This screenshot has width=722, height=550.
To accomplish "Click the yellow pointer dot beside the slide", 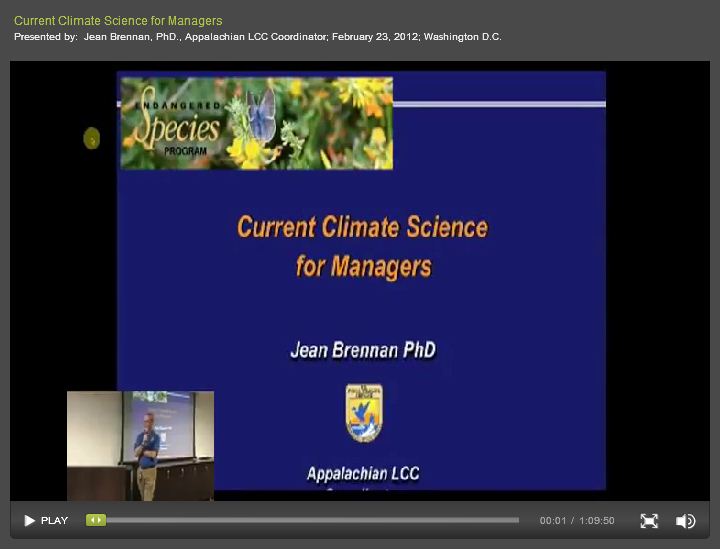I will pyautogui.click(x=91, y=139).
